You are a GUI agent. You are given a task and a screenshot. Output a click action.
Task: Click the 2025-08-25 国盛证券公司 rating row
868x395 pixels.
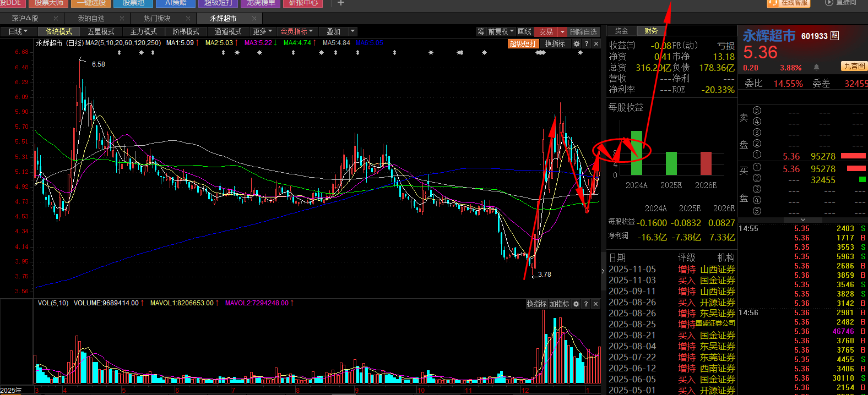pyautogui.click(x=671, y=324)
